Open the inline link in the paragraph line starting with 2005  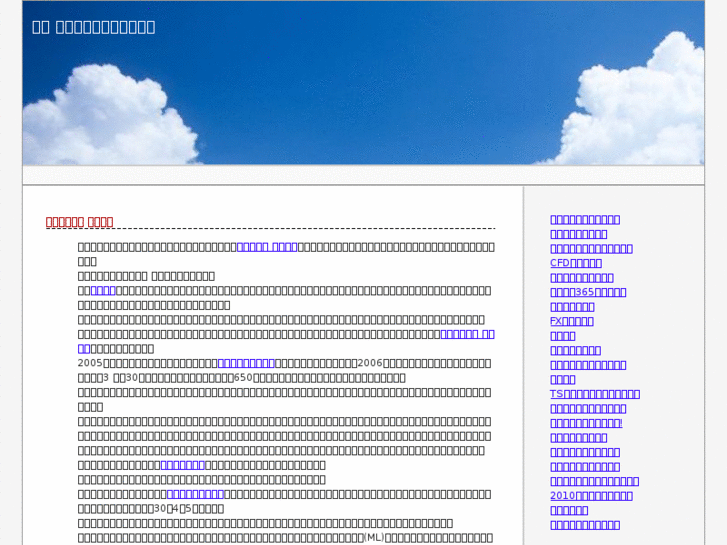click(x=246, y=363)
